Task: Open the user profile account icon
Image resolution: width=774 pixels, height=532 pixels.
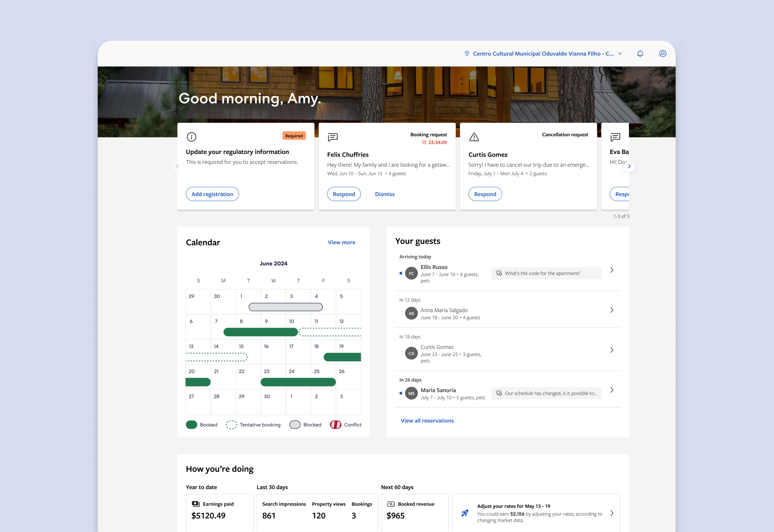Action: coord(662,54)
